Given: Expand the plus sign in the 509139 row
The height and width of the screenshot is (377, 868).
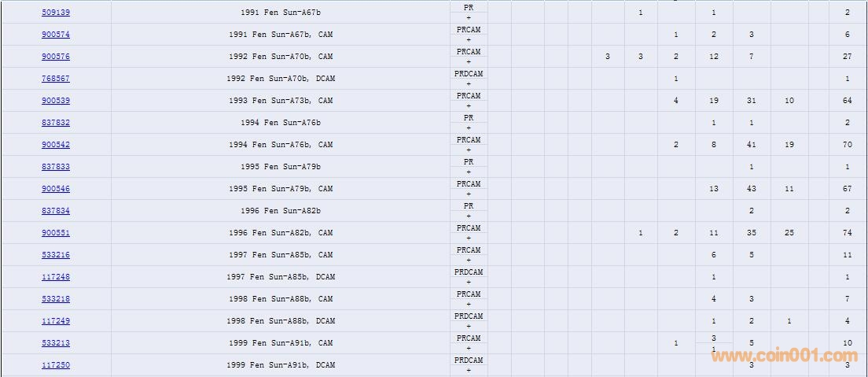Looking at the screenshot, I should [469, 17].
